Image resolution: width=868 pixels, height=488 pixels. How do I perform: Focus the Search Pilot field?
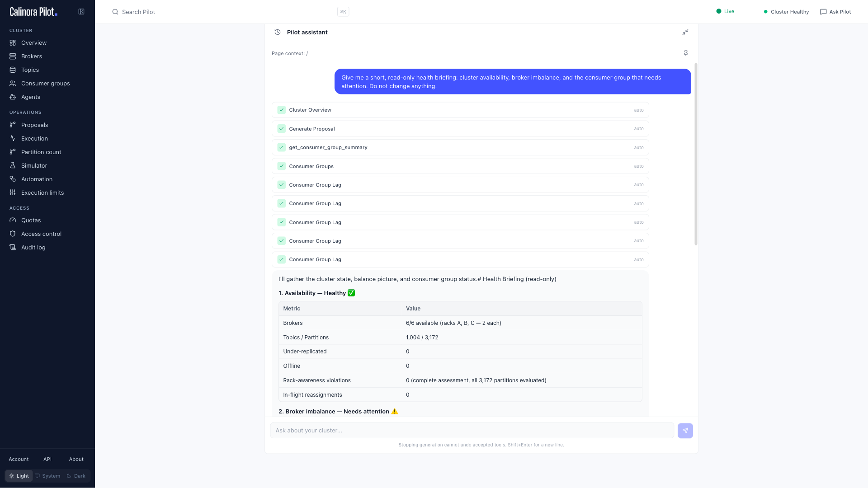(x=231, y=12)
